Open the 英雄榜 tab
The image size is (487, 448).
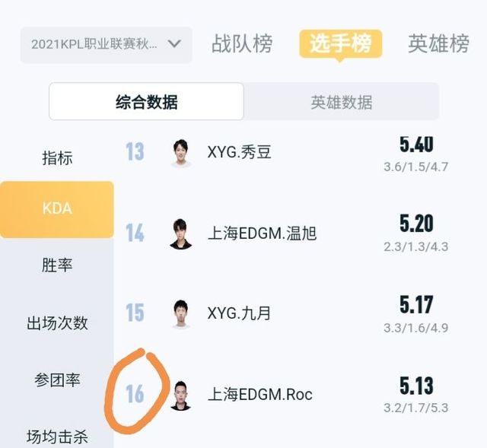[438, 44]
